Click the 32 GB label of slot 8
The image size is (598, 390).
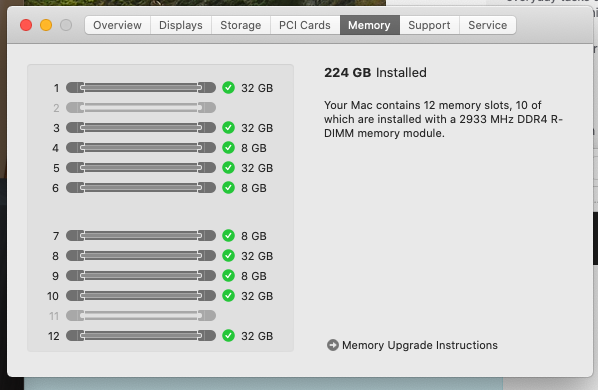(257, 256)
